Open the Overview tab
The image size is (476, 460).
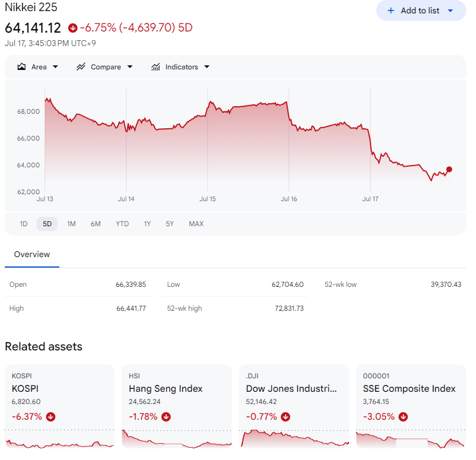click(x=32, y=254)
